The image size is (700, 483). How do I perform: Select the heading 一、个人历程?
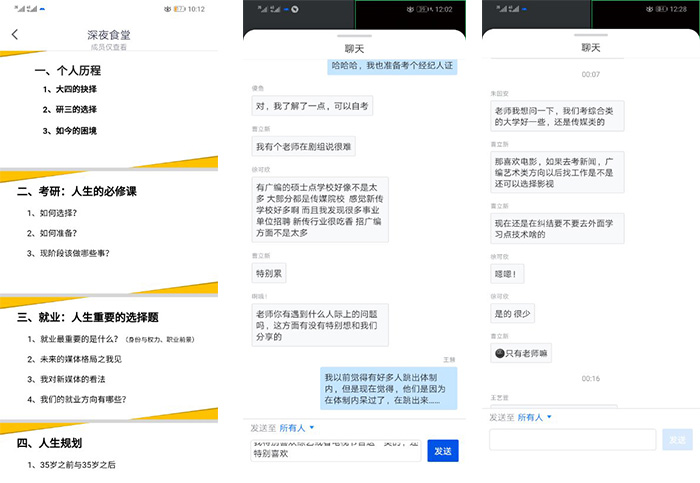pos(71,71)
